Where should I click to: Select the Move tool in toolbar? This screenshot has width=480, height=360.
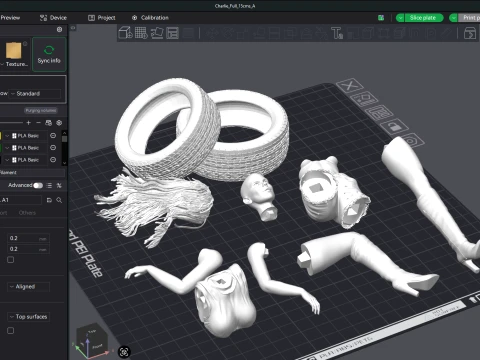point(211,33)
